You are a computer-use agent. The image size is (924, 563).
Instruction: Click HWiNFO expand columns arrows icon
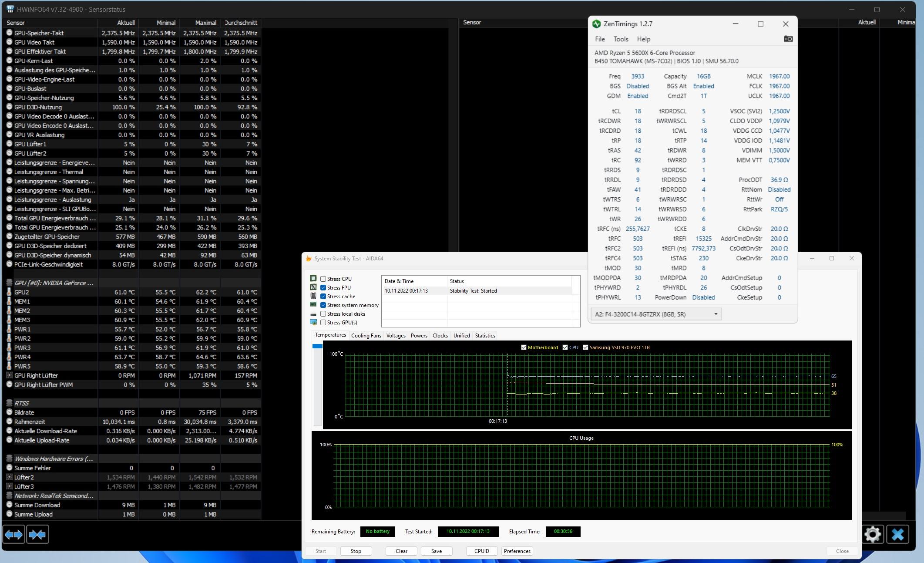pos(13,534)
